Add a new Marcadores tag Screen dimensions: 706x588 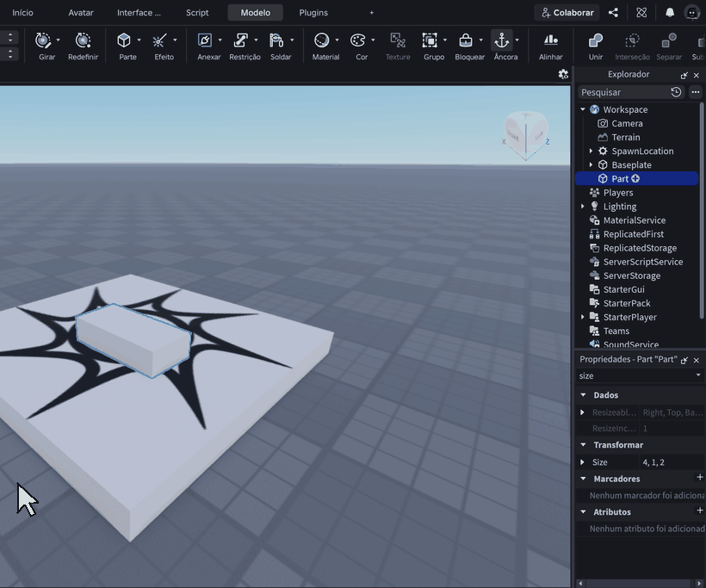700,477
